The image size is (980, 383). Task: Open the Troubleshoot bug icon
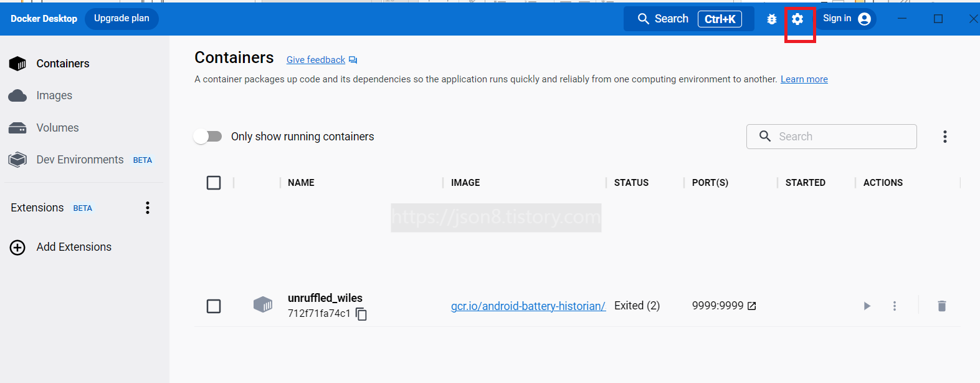772,19
